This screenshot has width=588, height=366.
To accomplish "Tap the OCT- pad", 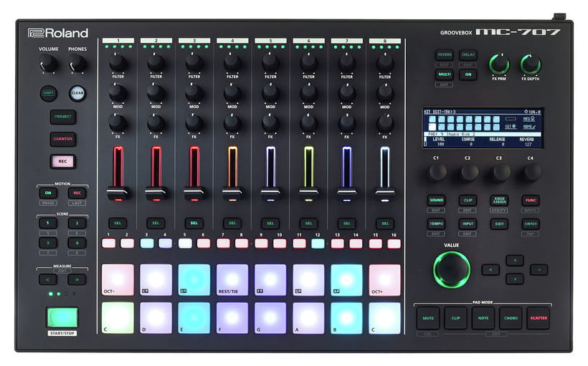I will click(118, 279).
